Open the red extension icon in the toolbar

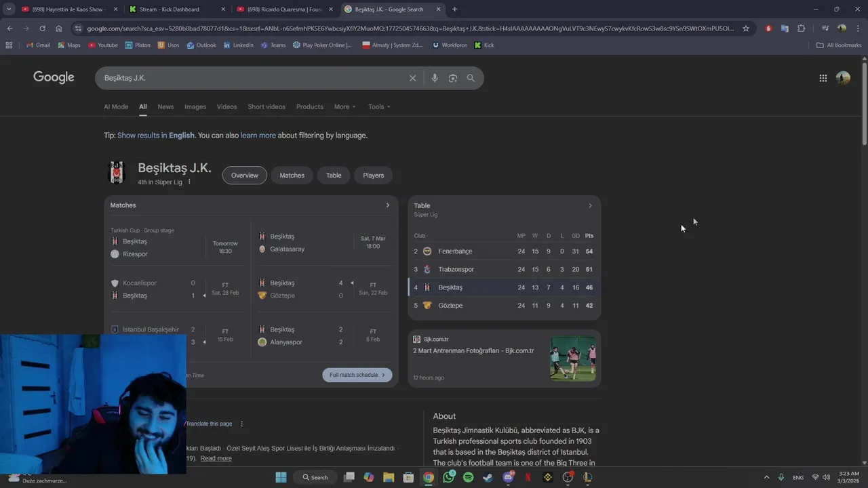tap(768, 28)
